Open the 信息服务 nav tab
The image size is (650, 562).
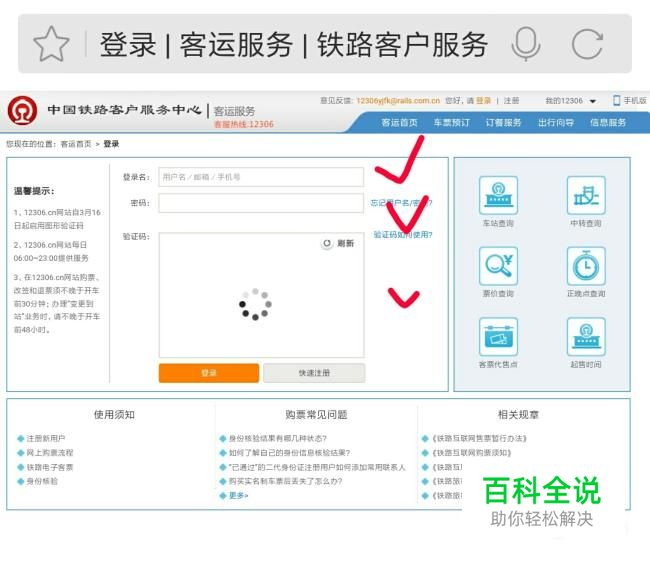click(x=608, y=123)
